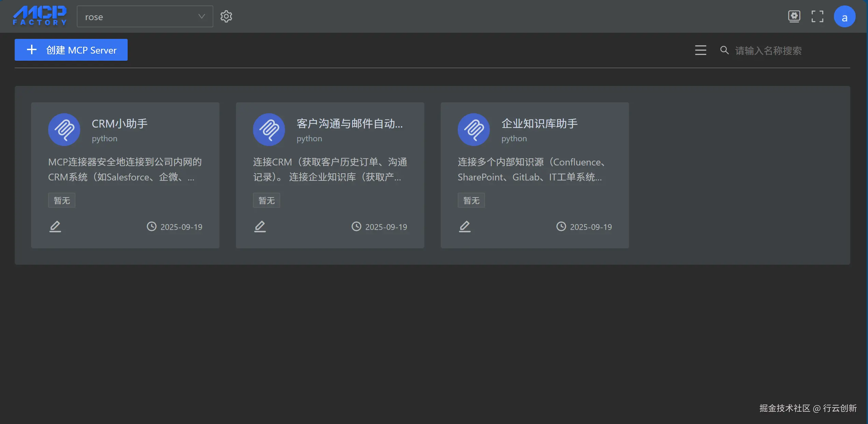
Task: Click the chevron arrow in rose selector
Action: (201, 16)
